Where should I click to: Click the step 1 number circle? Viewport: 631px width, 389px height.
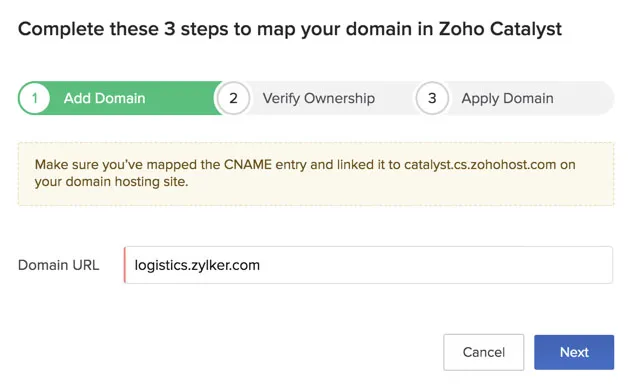35,98
